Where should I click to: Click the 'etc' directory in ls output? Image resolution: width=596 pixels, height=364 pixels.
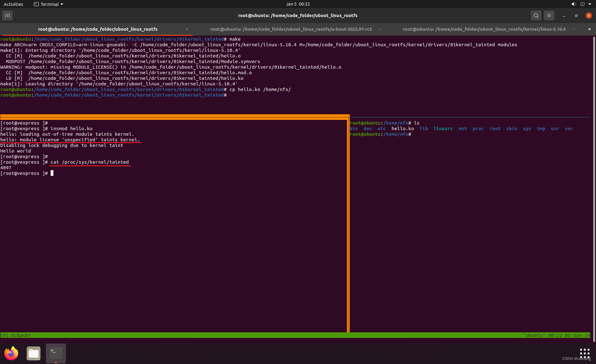tap(382, 129)
